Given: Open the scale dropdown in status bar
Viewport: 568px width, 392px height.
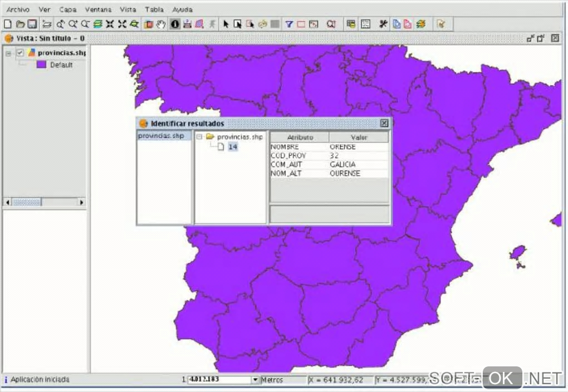Looking at the screenshot, I should (255, 380).
